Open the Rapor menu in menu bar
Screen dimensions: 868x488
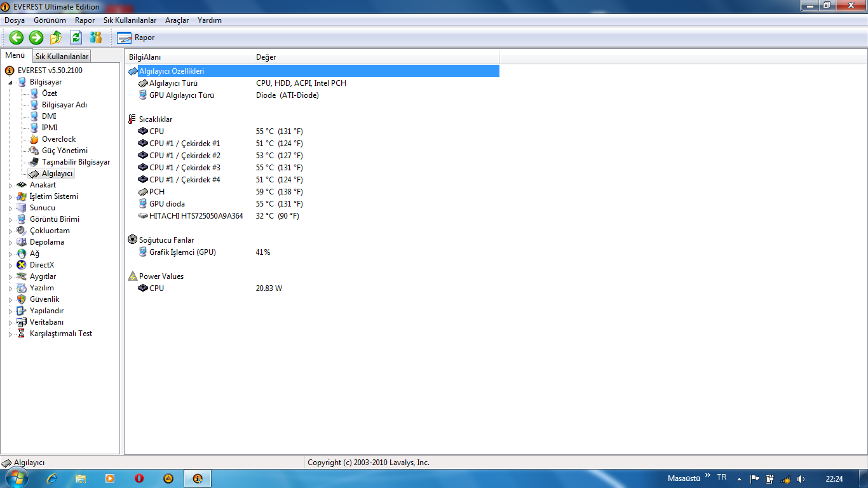(85, 20)
